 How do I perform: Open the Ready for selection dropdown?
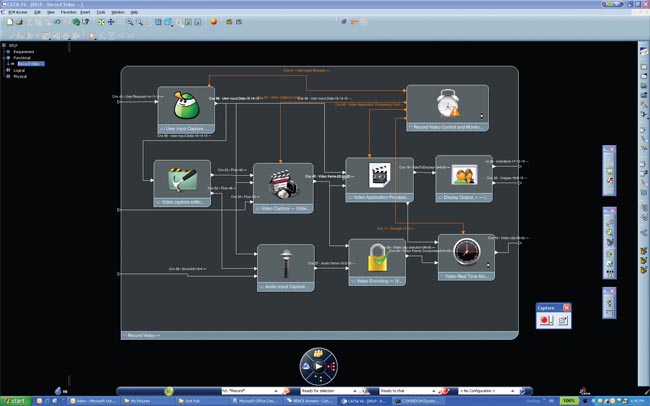point(355,391)
